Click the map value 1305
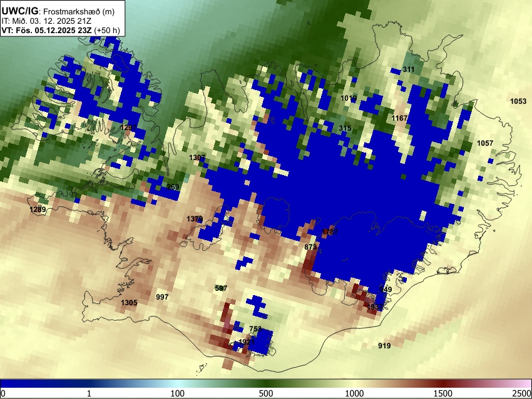The height and width of the screenshot is (399, 532). pos(129,303)
